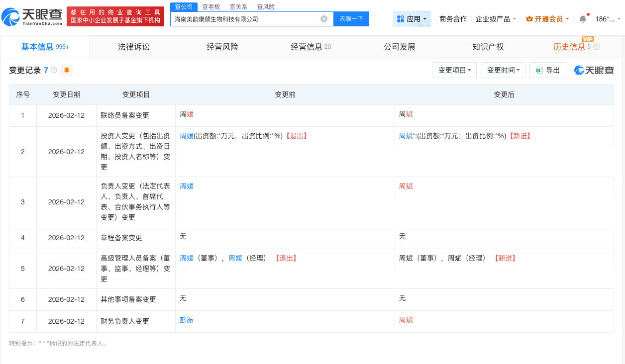
Task: Click the notification bell icon
Action: pos(582,19)
